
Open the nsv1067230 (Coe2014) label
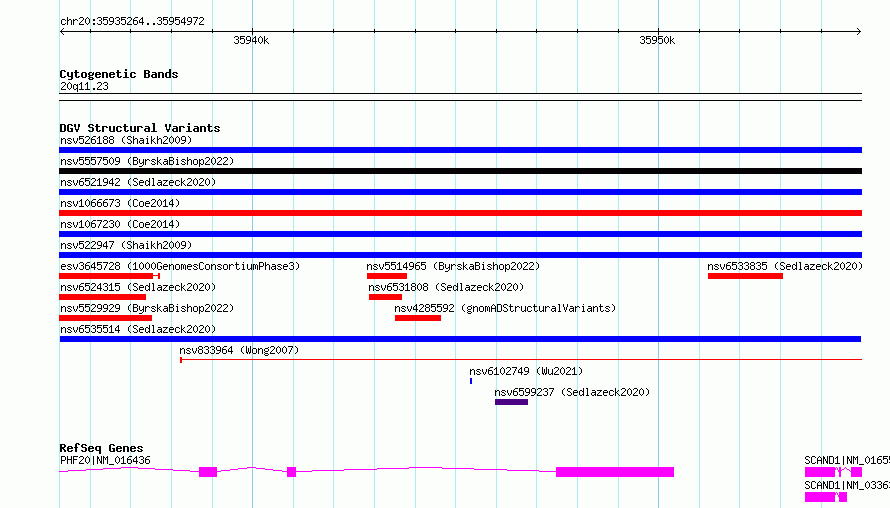(x=120, y=224)
